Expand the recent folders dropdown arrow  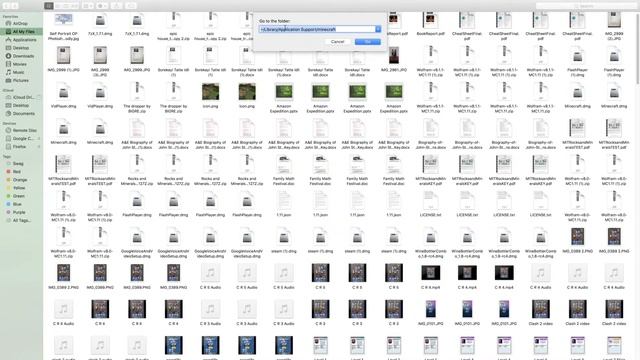[378, 29]
